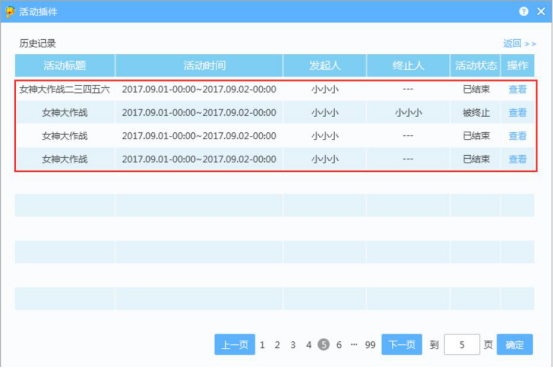This screenshot has height=368, width=553.
Task: Click the 上一页 previous page button
Action: [235, 344]
